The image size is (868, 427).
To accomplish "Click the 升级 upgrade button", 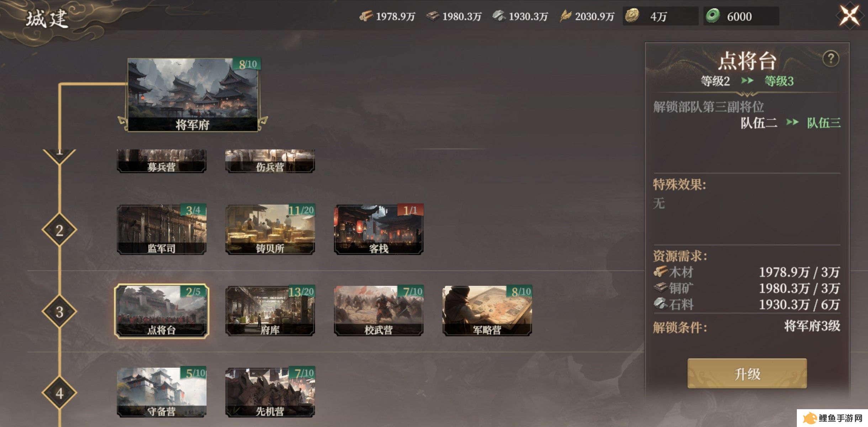I will 747,374.
